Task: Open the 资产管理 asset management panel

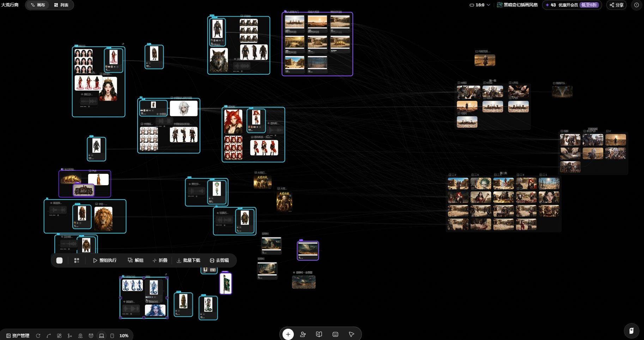Action: pyautogui.click(x=18, y=335)
